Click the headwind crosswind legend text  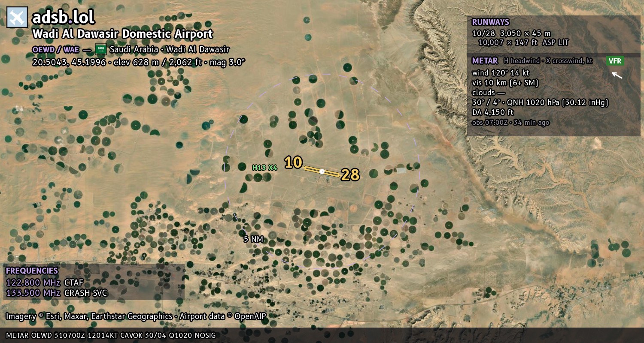[x=548, y=61]
